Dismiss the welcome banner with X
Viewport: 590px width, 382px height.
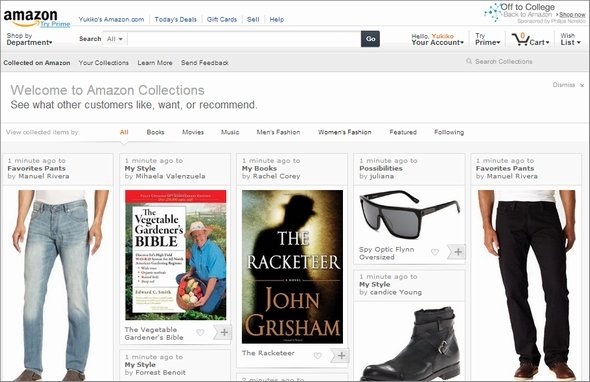582,85
